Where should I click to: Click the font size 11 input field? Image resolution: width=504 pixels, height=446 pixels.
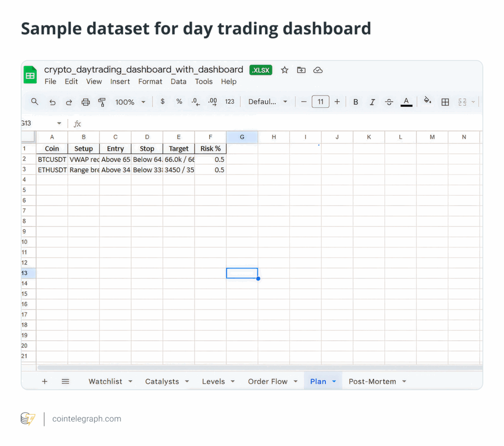tap(320, 102)
